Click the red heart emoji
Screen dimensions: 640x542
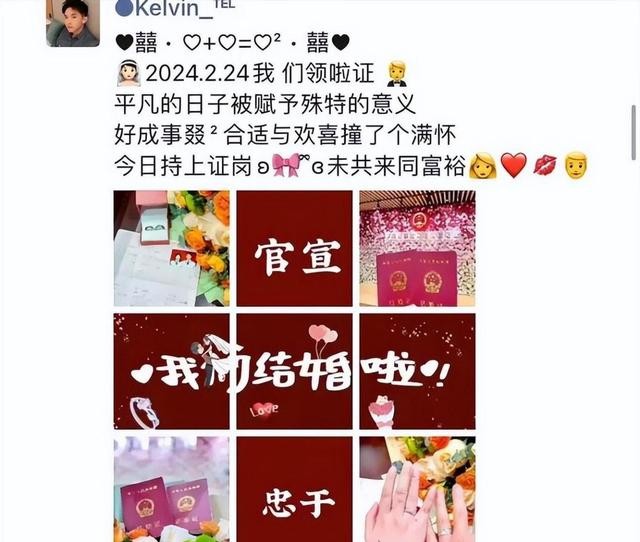514,166
